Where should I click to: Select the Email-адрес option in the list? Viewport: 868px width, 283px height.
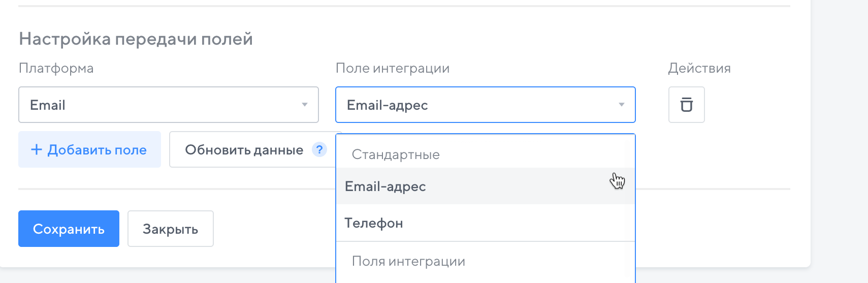(385, 186)
